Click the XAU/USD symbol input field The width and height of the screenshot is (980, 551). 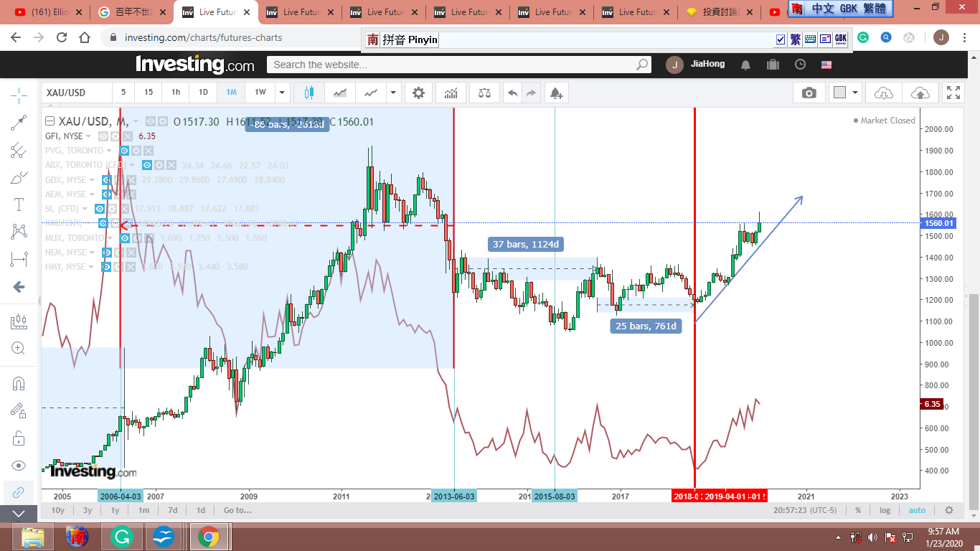pos(77,93)
